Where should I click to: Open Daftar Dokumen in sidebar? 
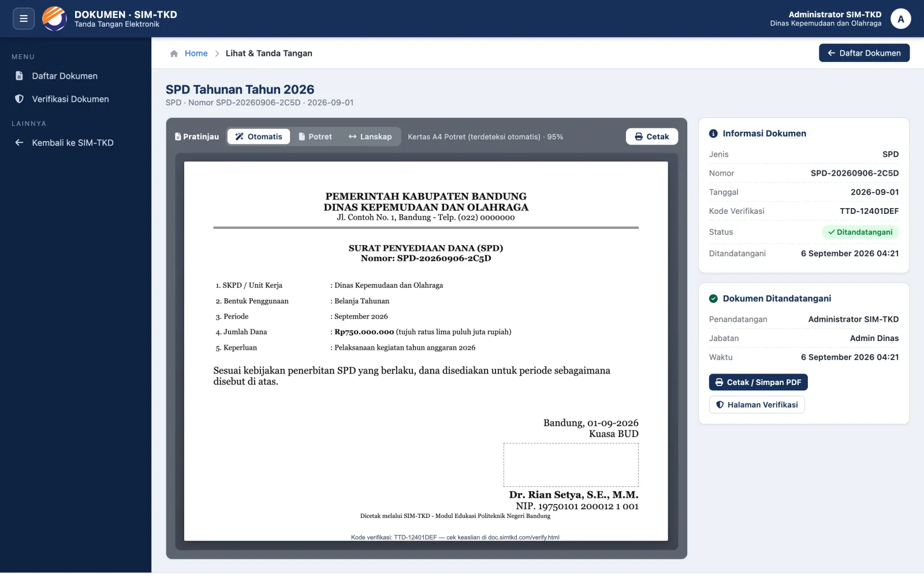pyautogui.click(x=65, y=76)
